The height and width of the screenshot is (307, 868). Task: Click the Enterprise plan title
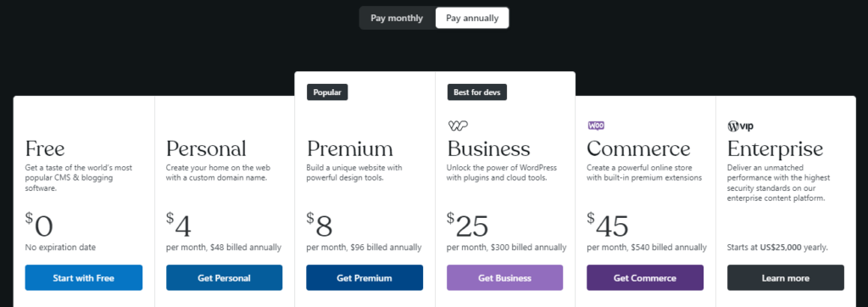(x=775, y=148)
